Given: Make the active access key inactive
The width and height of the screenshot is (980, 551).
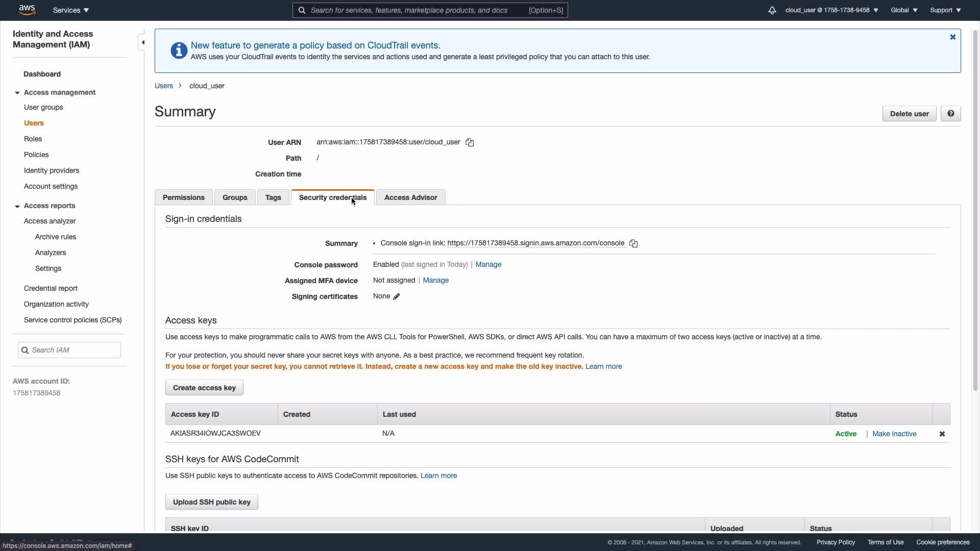Looking at the screenshot, I should 894,434.
